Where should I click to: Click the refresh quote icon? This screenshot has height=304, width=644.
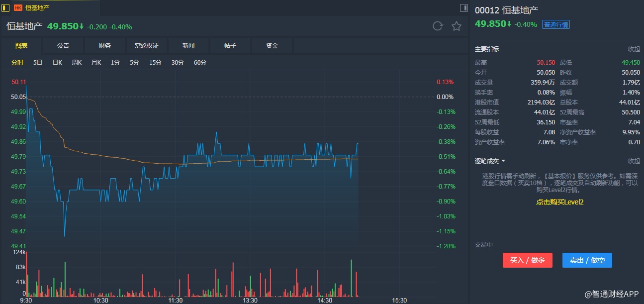(x=438, y=26)
